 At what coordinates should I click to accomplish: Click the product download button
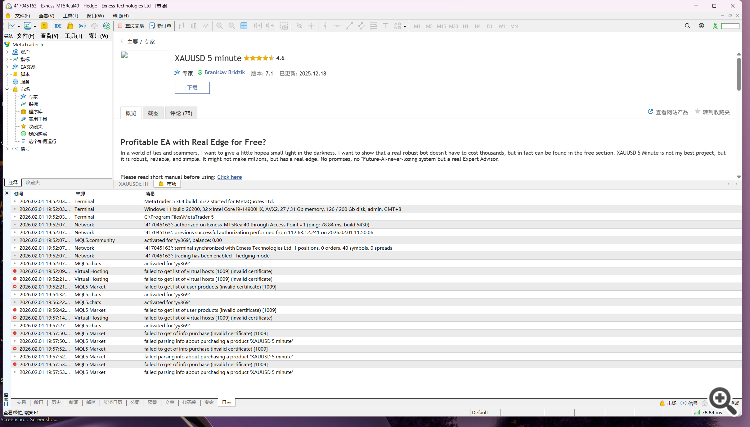coord(192,88)
